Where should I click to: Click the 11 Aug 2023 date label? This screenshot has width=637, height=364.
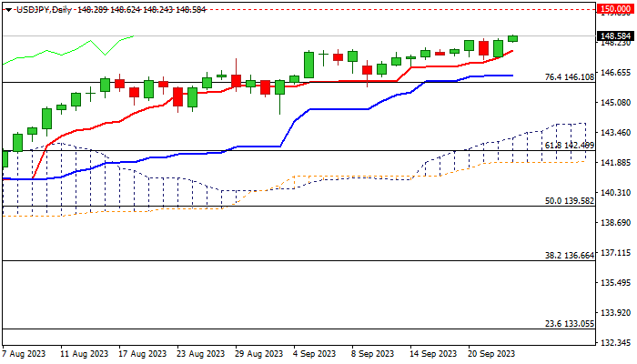tap(84, 353)
